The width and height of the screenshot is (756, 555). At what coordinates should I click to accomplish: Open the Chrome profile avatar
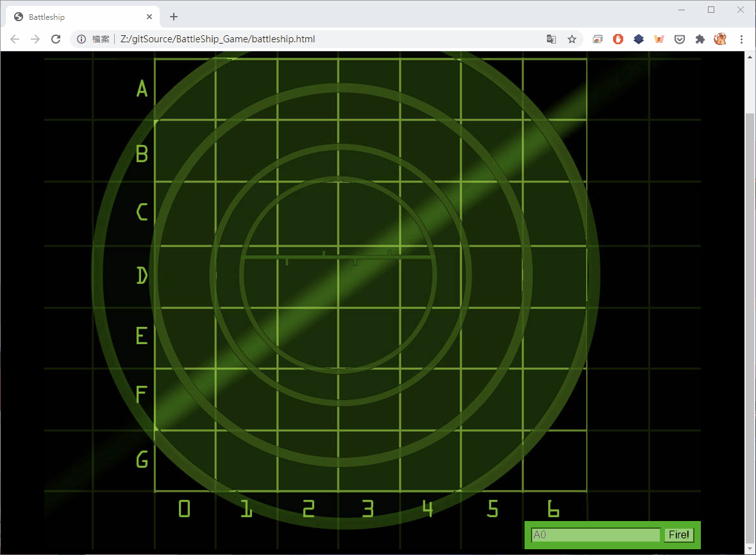coord(720,39)
